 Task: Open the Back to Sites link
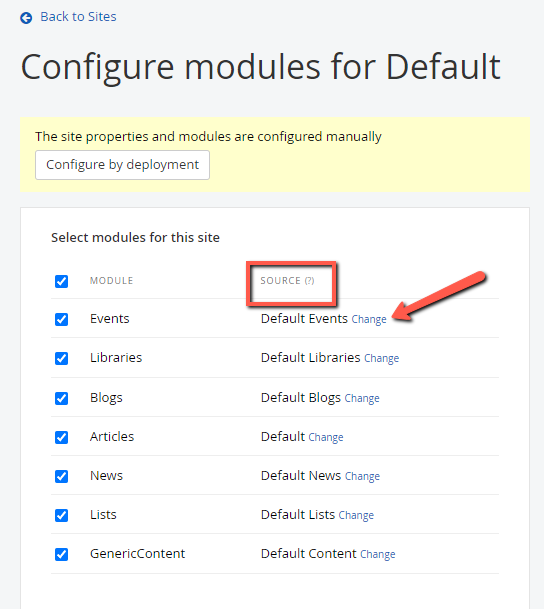click(78, 17)
